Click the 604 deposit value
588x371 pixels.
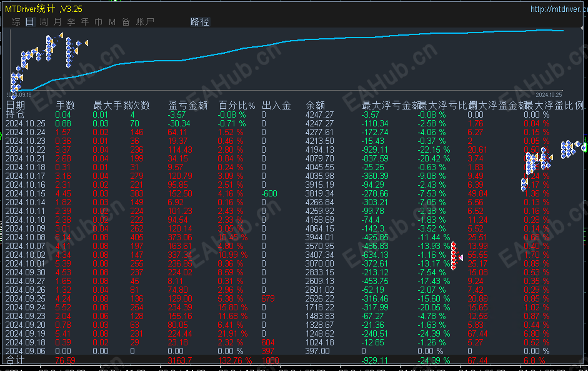point(268,342)
